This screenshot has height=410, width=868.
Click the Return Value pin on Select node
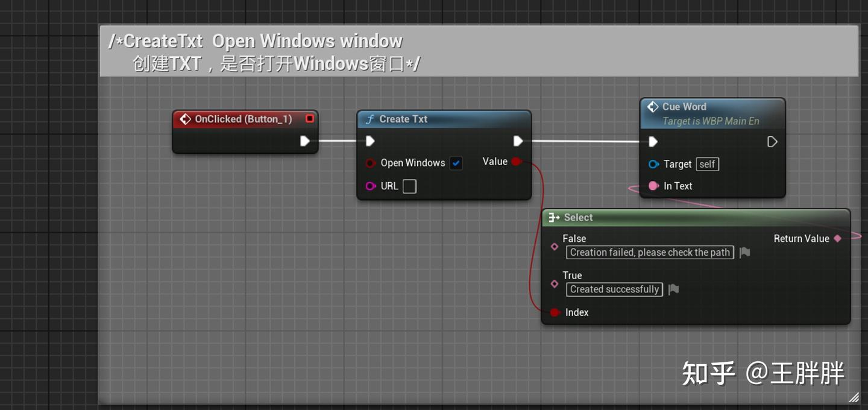tap(837, 239)
